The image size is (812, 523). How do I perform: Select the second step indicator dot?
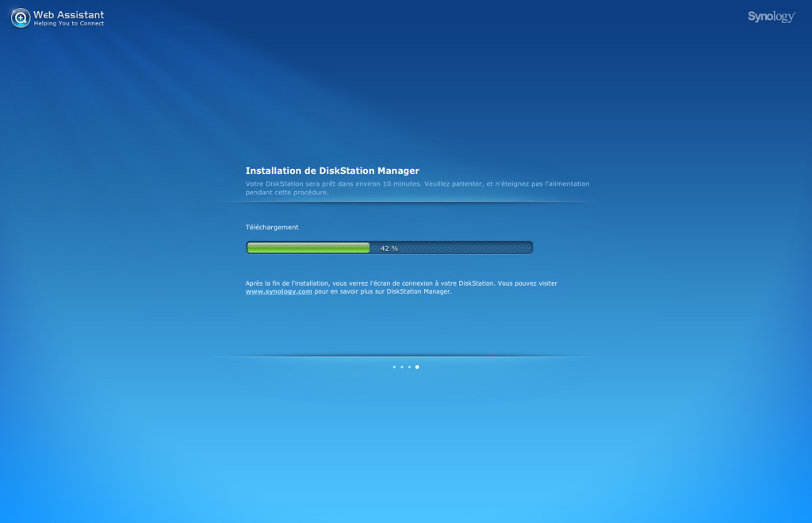point(402,367)
